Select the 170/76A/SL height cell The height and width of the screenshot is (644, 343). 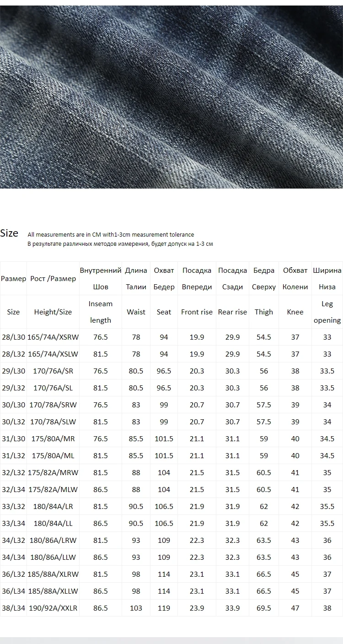(x=53, y=388)
